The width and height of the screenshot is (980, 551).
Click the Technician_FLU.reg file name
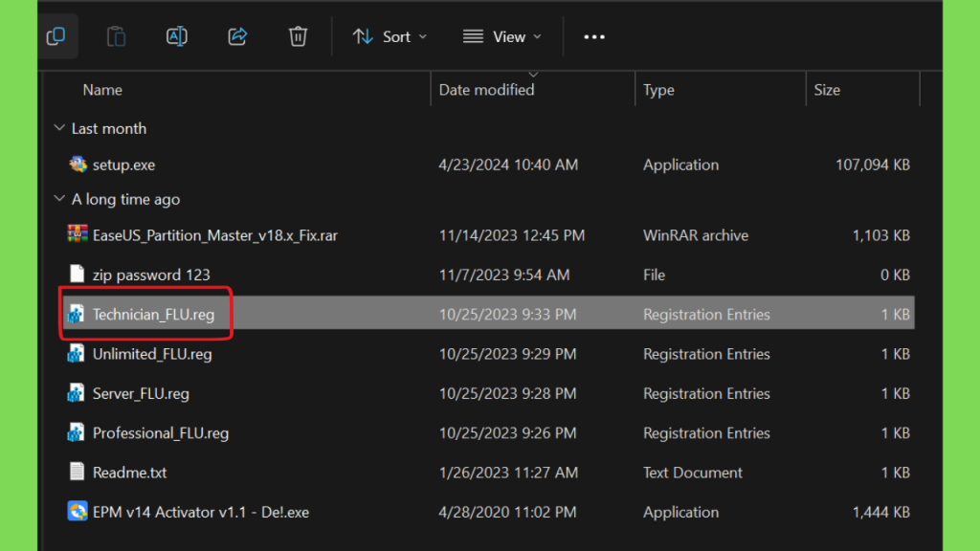154,314
